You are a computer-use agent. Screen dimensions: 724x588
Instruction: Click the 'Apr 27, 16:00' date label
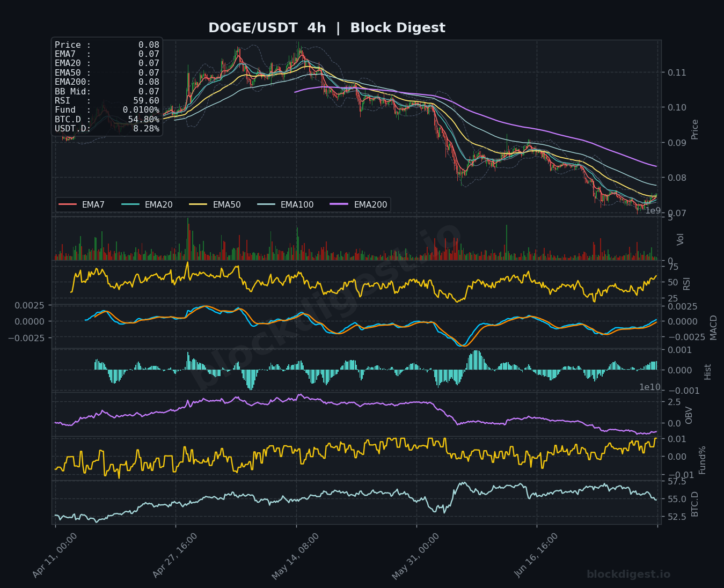pyautogui.click(x=174, y=555)
